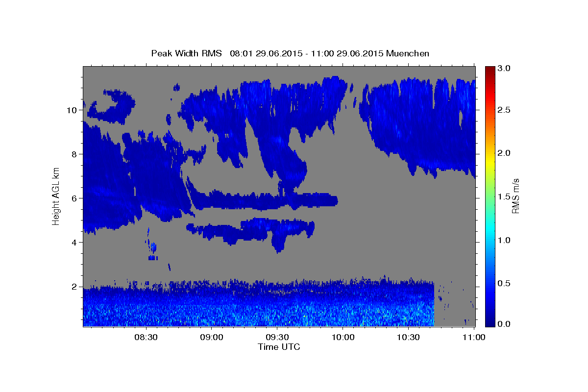
Task: Click the colorbar value 1.5
Action: click(x=505, y=196)
